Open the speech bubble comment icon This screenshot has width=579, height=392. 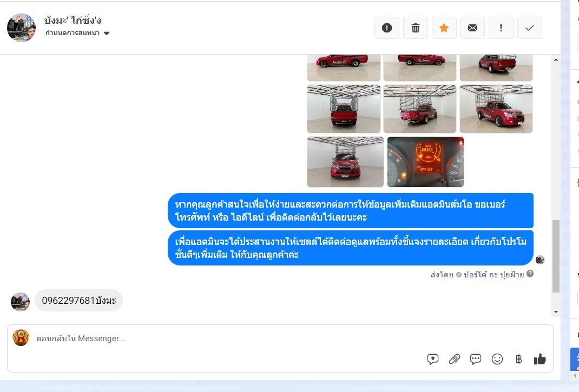tap(476, 359)
